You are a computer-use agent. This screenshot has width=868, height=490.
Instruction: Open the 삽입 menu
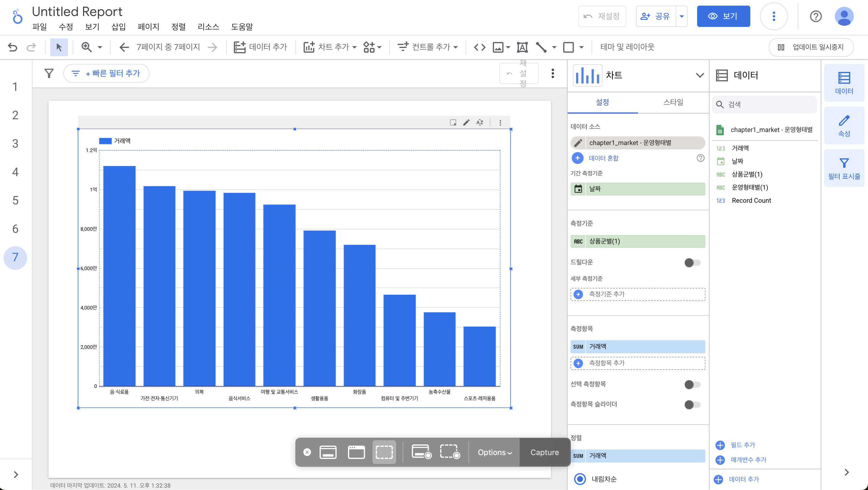pos(118,27)
